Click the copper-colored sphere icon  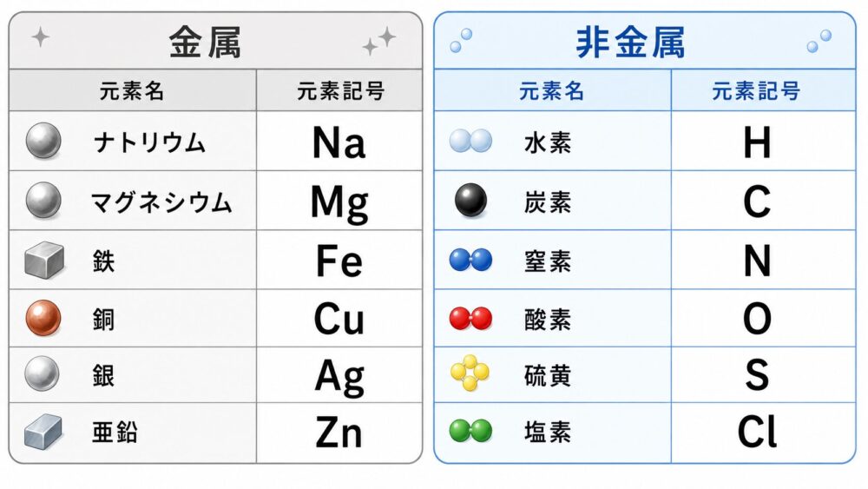(43, 318)
